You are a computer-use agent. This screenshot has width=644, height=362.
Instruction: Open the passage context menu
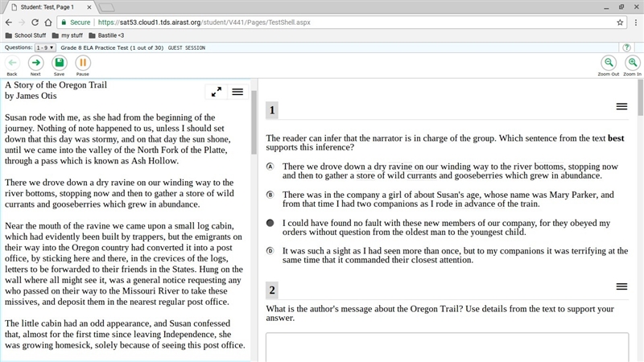237,92
